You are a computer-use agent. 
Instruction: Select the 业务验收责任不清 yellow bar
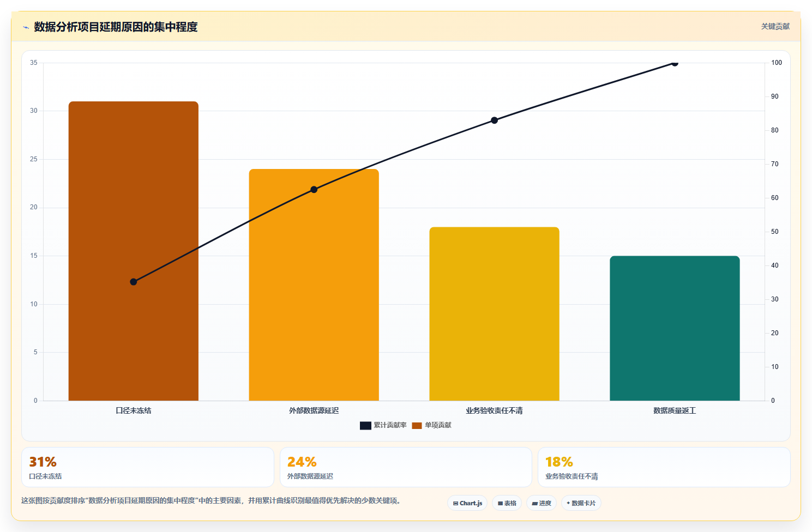[x=495, y=314]
